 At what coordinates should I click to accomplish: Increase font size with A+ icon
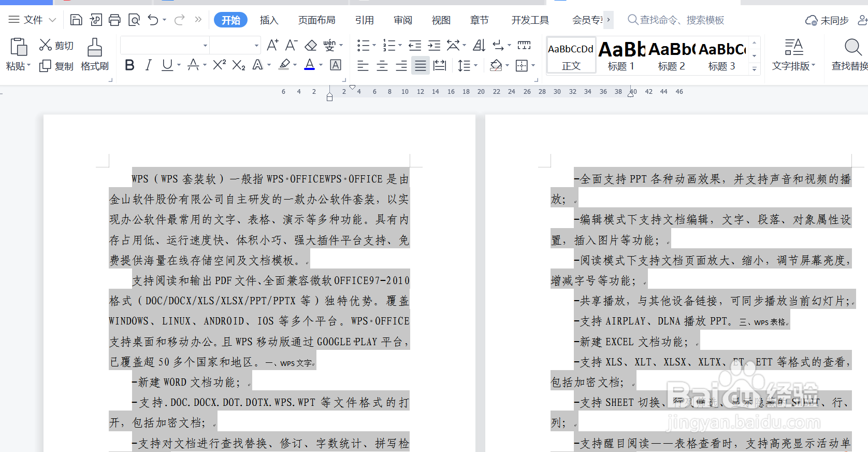tap(272, 45)
